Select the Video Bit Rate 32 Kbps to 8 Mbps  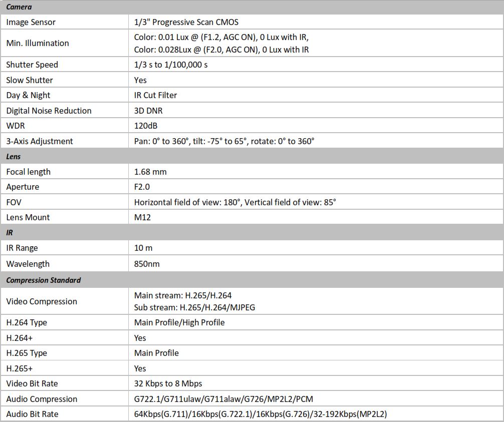point(168,383)
